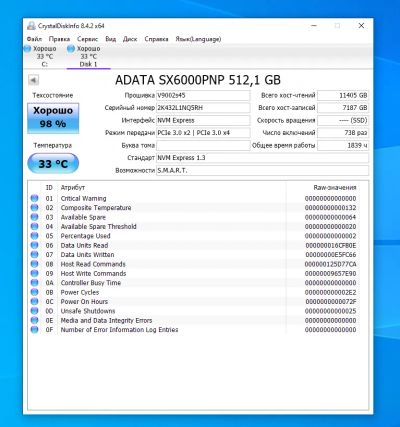Image resolution: width=400 pixels, height=427 pixels.
Task: Click the status icon for Data Units Read
Action: click(x=34, y=245)
